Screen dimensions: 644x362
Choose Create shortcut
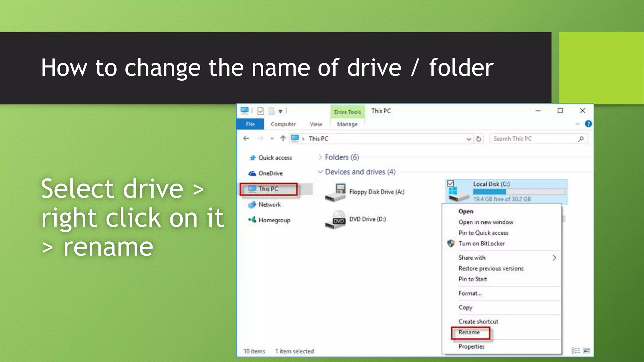click(x=502, y=321)
